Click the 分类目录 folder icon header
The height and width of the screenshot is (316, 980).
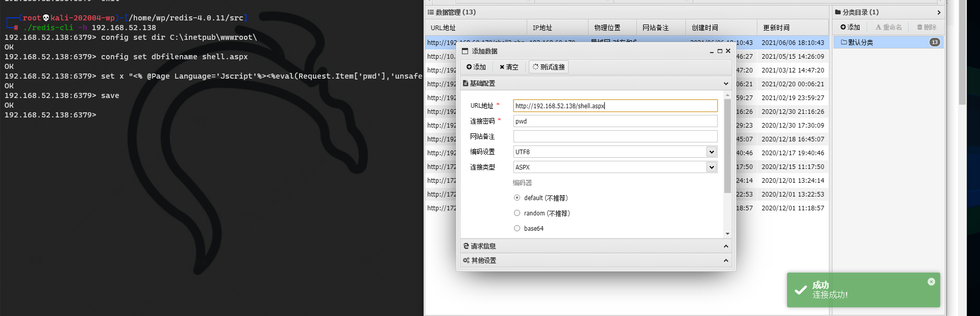point(838,12)
